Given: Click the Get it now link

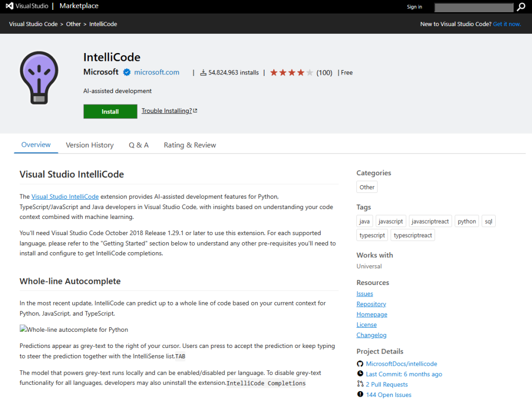Looking at the screenshot, I should (x=507, y=24).
